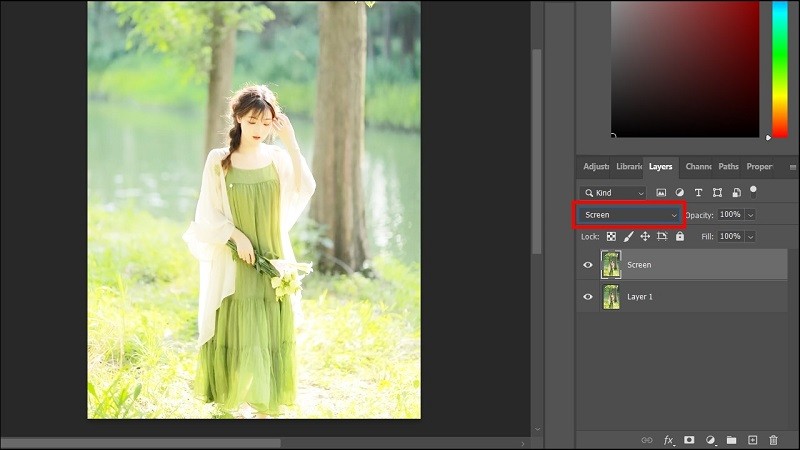The height and width of the screenshot is (450, 800).
Task: Click the Layer 1 name
Action: (640, 296)
